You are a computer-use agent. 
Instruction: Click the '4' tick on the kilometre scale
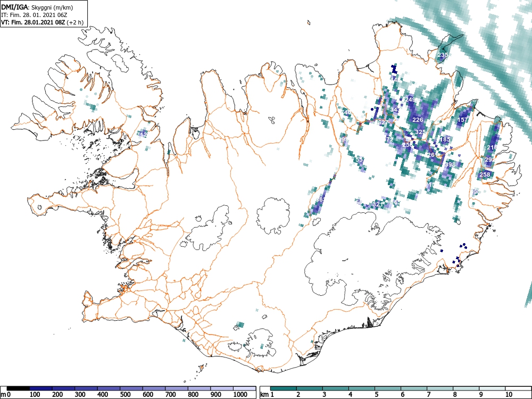tap(351, 395)
